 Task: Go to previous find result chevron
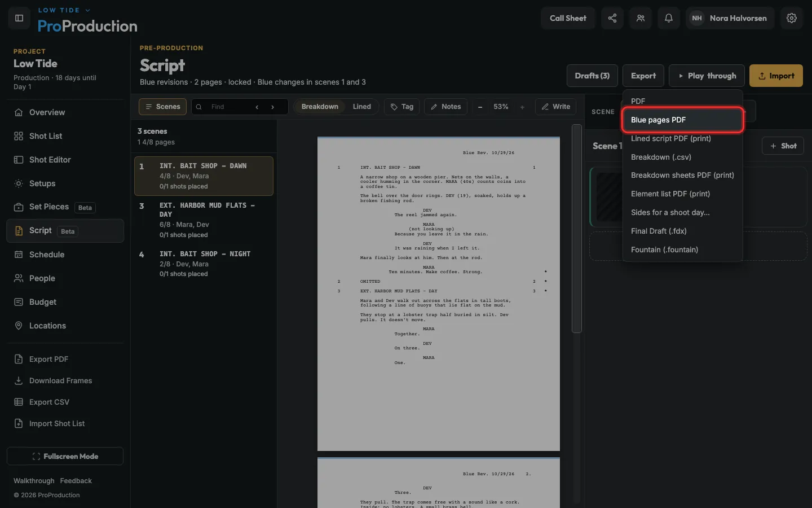click(x=257, y=107)
